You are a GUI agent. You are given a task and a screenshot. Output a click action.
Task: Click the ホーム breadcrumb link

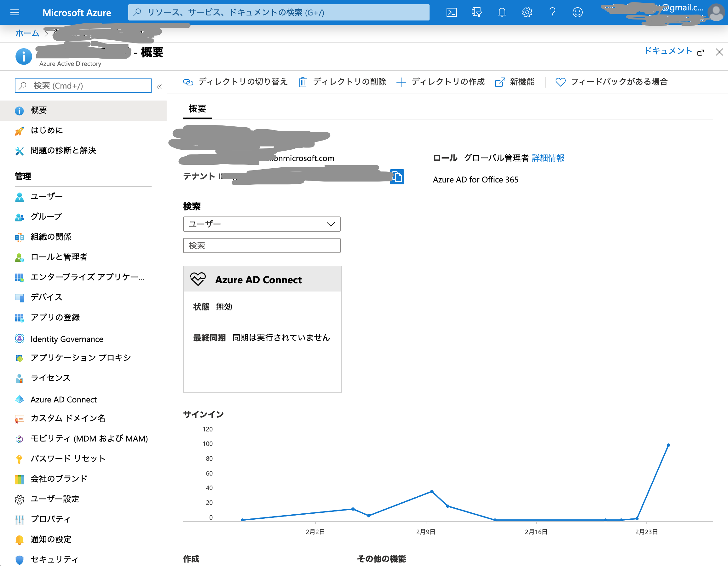coord(27,33)
